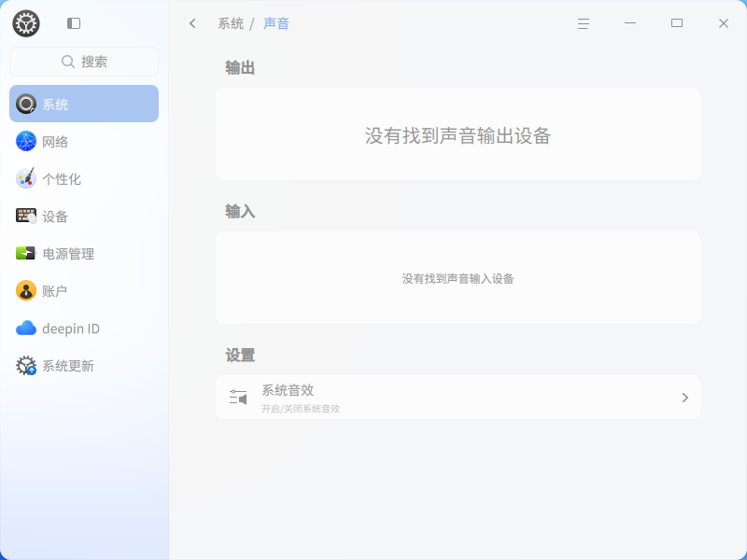747x560 pixels.
Task: Go to the 系统更新 label
Action: pos(68,366)
